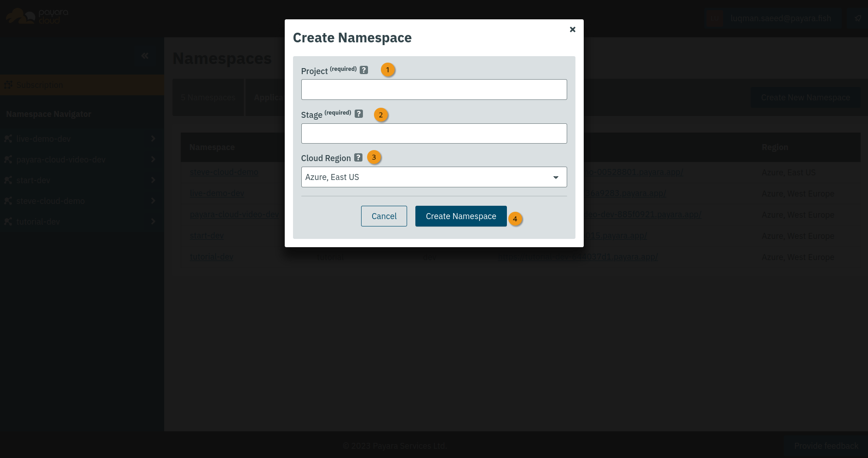The height and width of the screenshot is (458, 868).
Task: Focus the Stage input field
Action: 433,133
